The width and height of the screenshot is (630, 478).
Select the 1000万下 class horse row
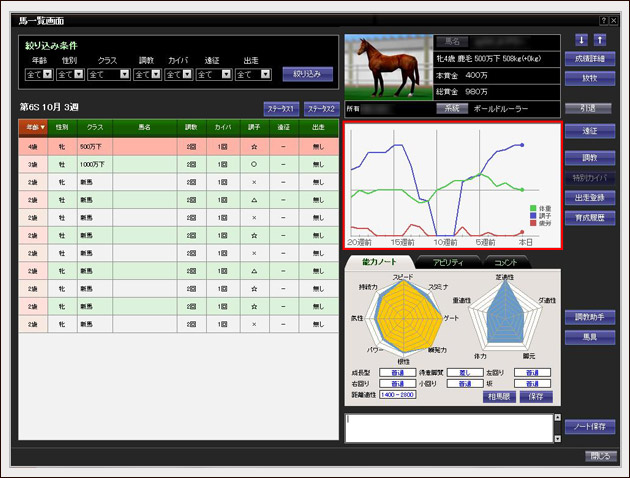click(177, 164)
